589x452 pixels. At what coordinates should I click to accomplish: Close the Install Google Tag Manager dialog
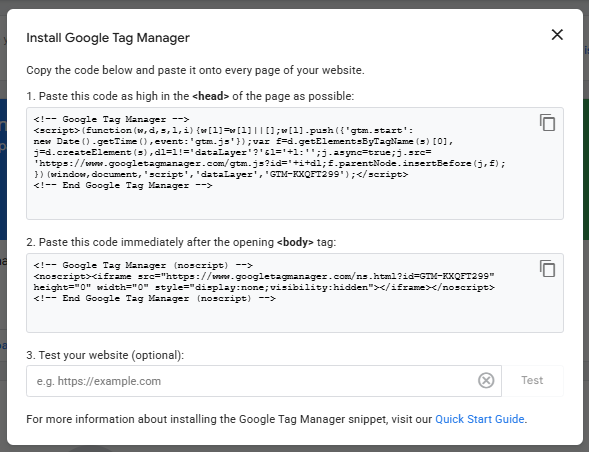[557, 35]
